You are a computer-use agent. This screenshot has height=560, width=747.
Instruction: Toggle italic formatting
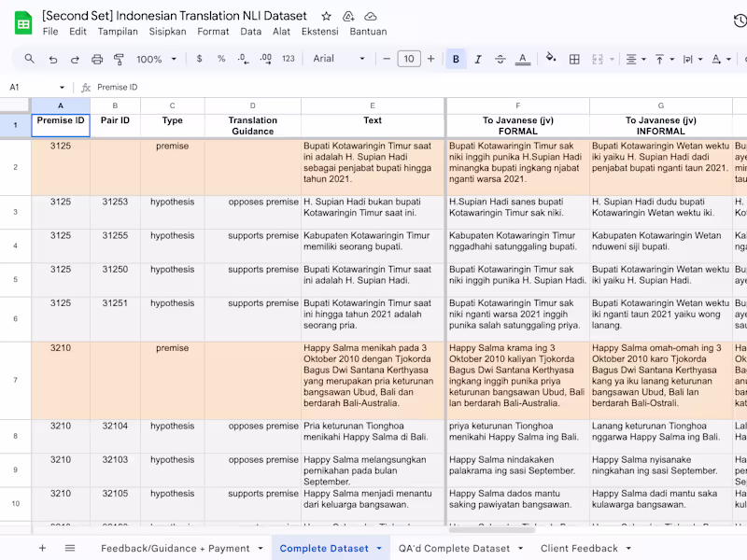(478, 59)
